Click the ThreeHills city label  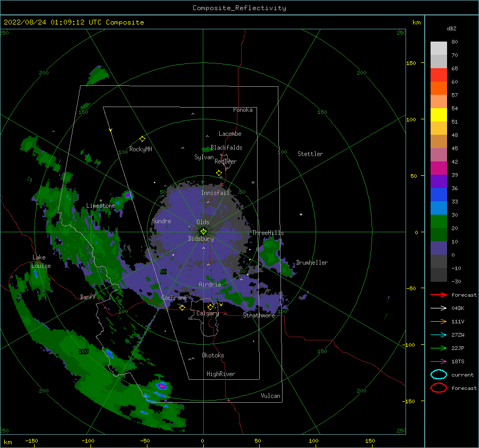tap(268, 233)
